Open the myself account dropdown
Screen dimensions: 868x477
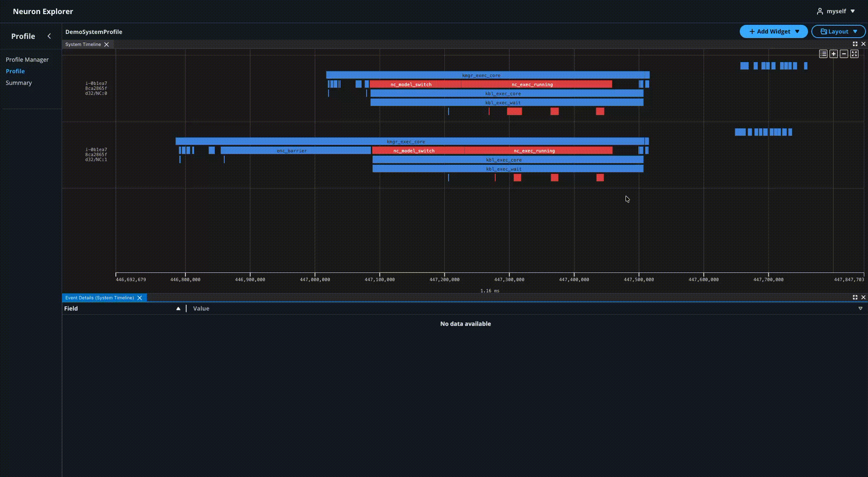(837, 11)
